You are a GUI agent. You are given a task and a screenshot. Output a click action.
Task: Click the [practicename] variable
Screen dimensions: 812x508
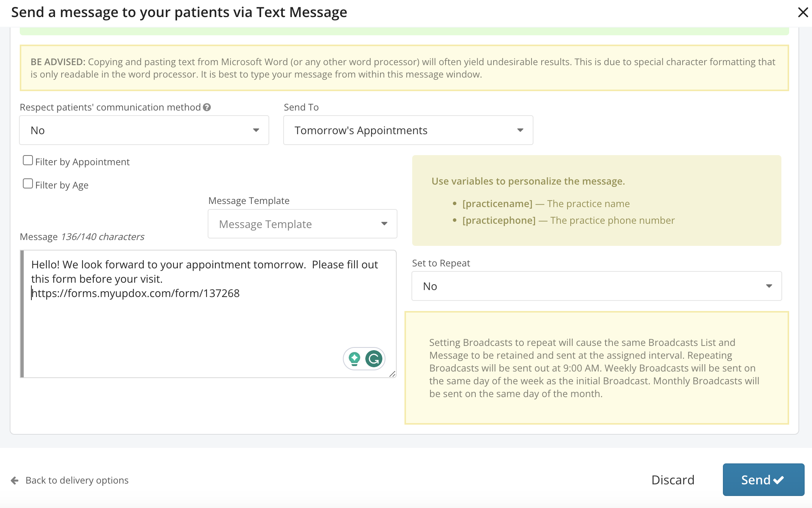[497, 204]
